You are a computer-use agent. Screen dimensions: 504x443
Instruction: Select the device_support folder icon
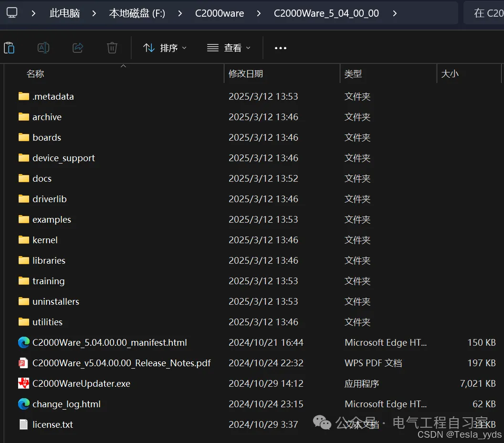[24, 158]
